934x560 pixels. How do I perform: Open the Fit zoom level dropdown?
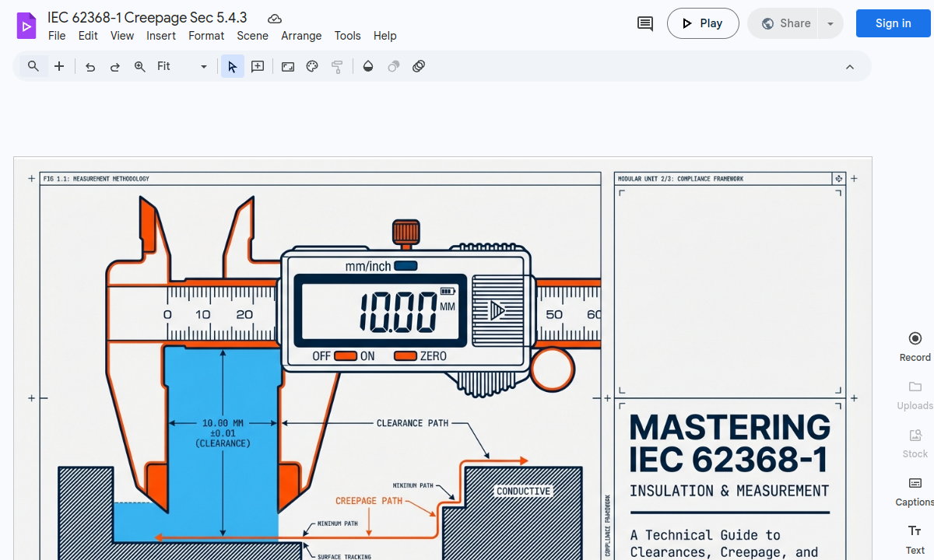point(182,67)
